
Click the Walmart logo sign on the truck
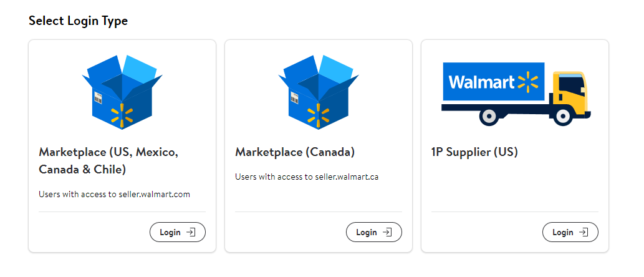[493, 82]
